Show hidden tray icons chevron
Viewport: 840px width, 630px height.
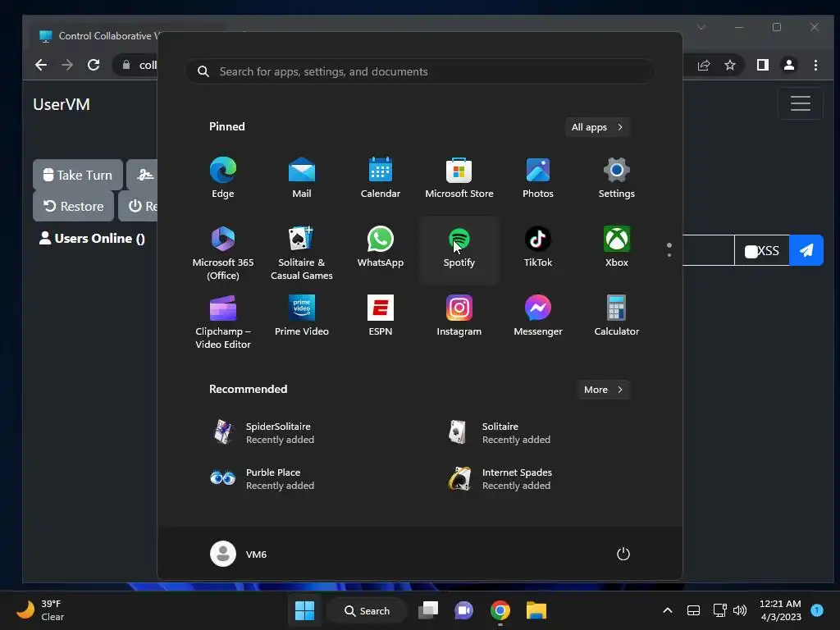(668, 610)
